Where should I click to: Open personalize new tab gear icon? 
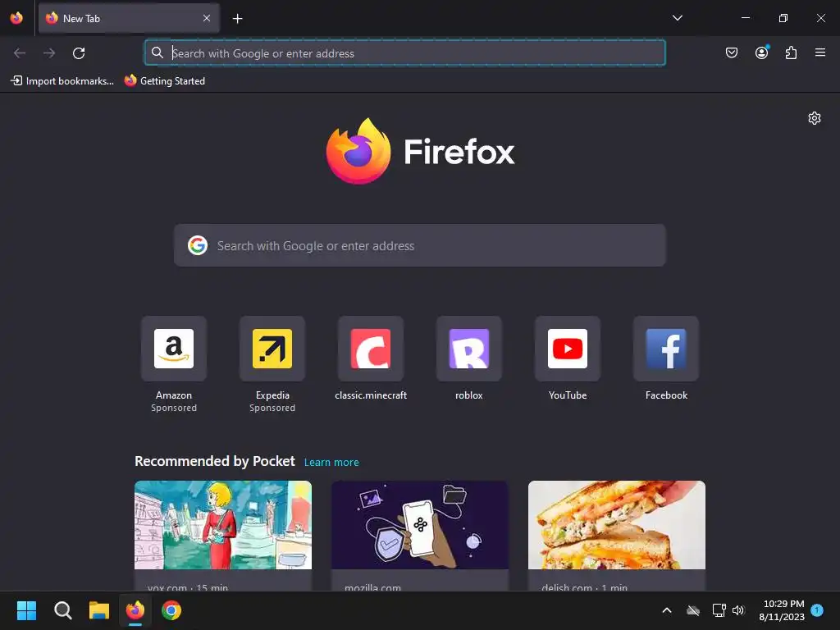tap(815, 118)
